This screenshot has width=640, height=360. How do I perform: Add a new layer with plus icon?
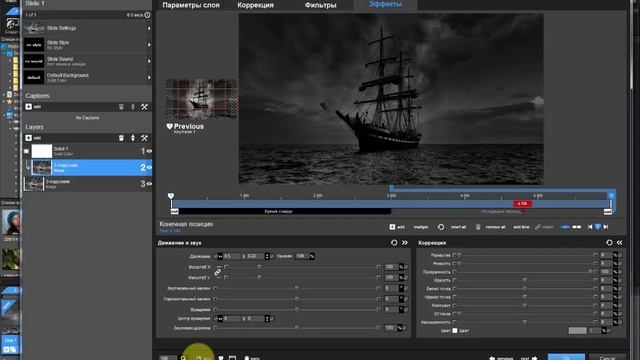29,138
